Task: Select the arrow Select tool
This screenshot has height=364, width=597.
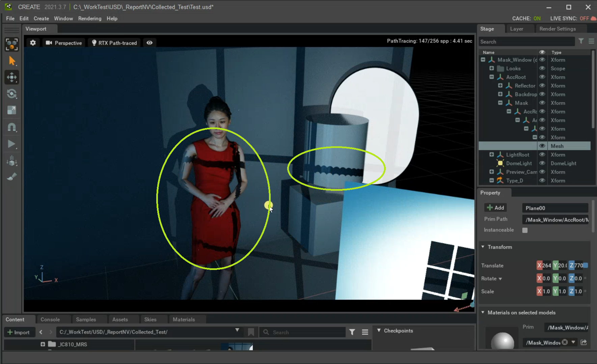Action: (x=12, y=61)
